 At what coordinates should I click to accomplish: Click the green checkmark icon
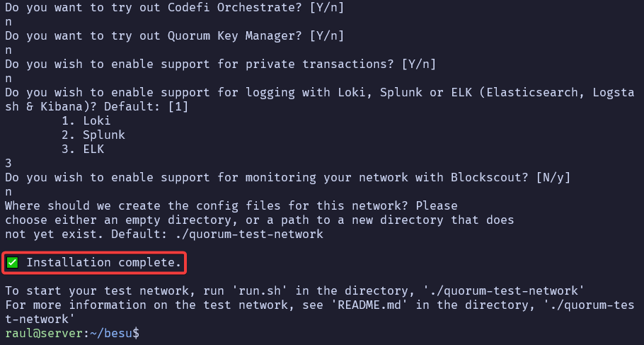coord(12,264)
